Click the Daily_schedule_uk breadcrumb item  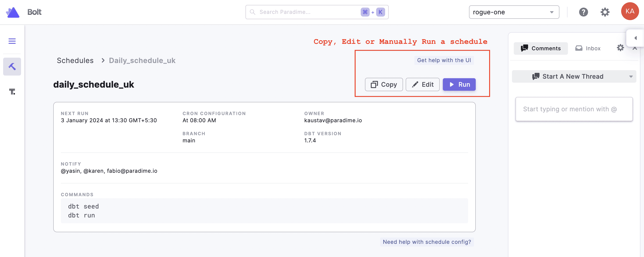[x=142, y=60]
